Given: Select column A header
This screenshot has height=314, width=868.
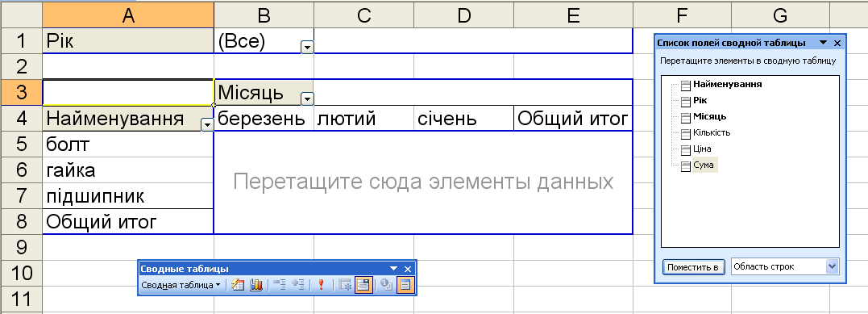Looking at the screenshot, I should tap(128, 15).
